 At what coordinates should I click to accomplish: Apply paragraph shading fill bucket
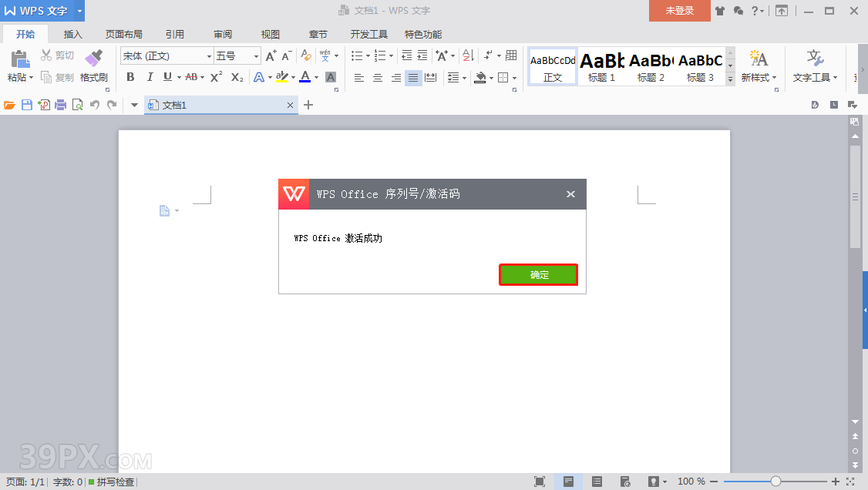pyautogui.click(x=480, y=77)
